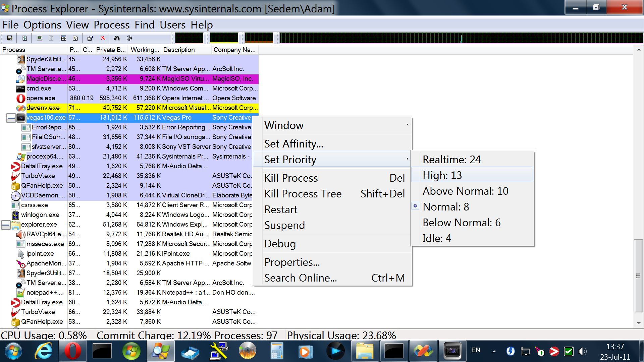Click Suspend in the context menu
This screenshot has height=362, width=644.
tap(284, 225)
